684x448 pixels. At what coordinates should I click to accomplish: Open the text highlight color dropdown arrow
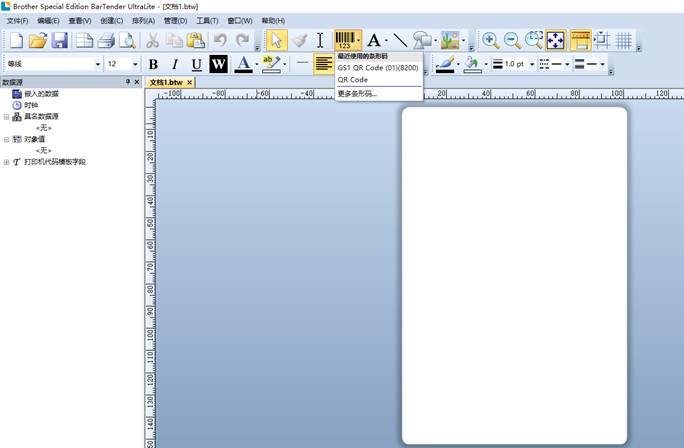pyautogui.click(x=285, y=65)
